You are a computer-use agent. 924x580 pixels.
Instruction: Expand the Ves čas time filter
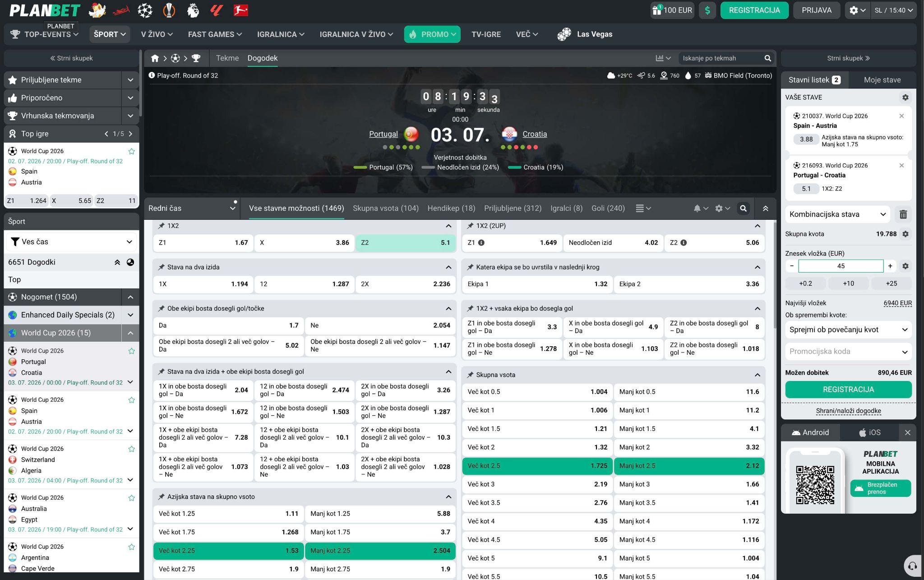pyautogui.click(x=72, y=241)
